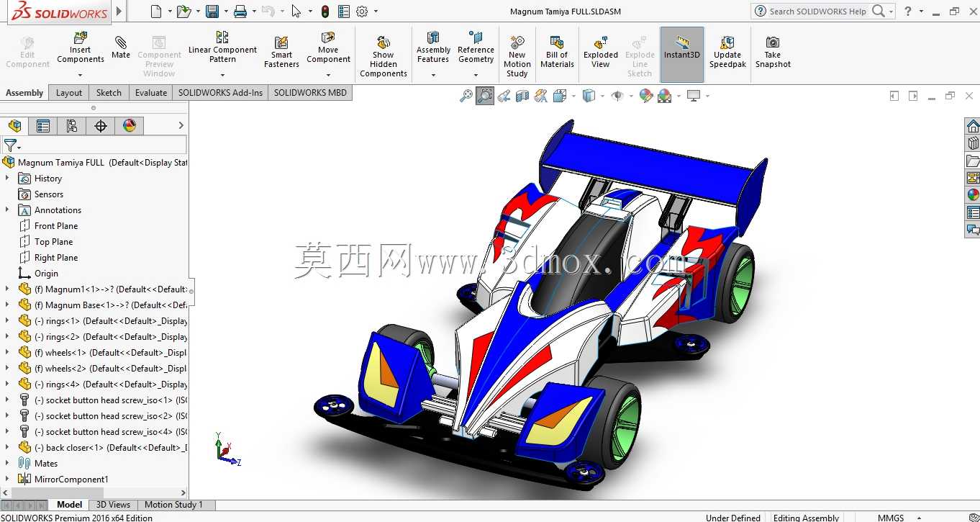Take Snapshot of the assembly

pyautogui.click(x=773, y=52)
